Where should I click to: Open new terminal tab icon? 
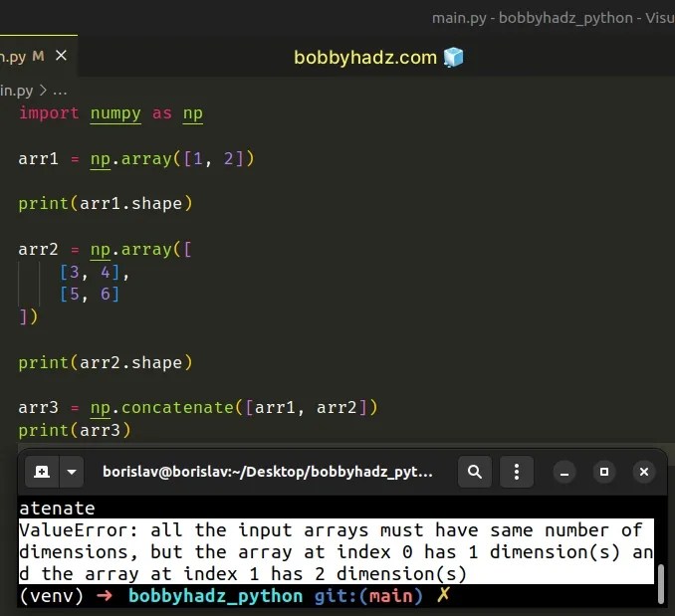[x=42, y=472]
